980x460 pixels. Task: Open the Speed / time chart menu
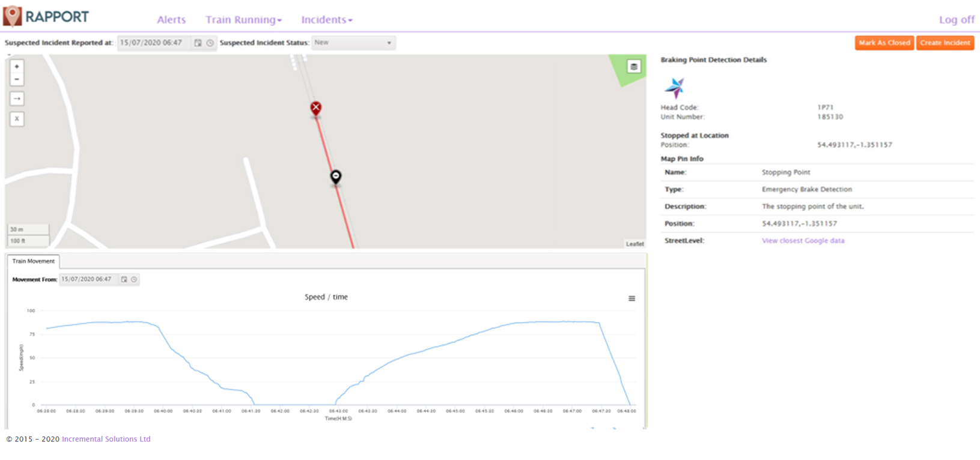(632, 298)
